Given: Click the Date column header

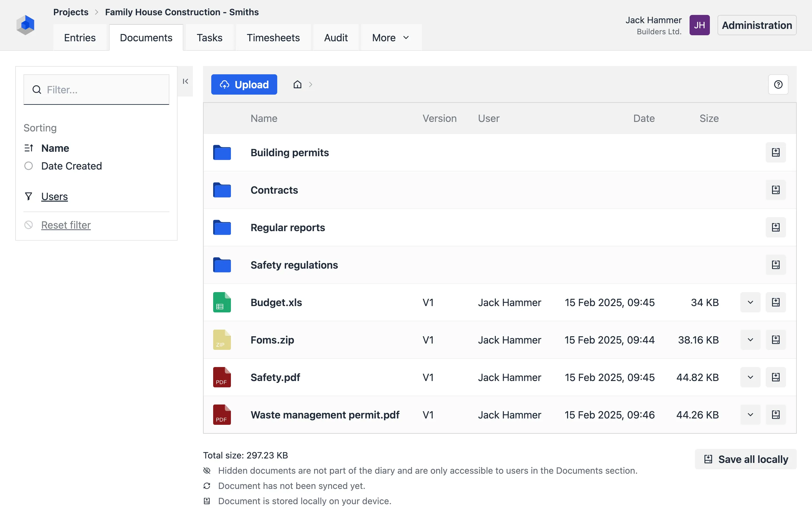Looking at the screenshot, I should coord(644,118).
